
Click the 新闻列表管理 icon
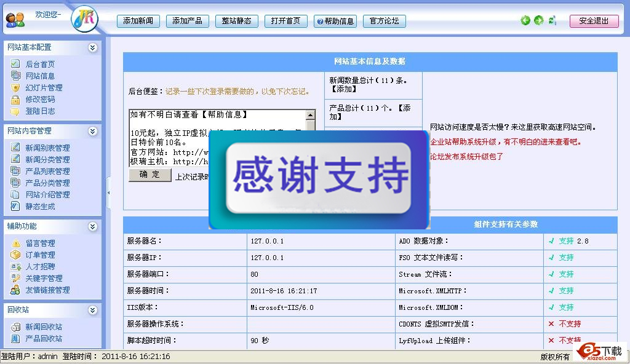(x=15, y=148)
